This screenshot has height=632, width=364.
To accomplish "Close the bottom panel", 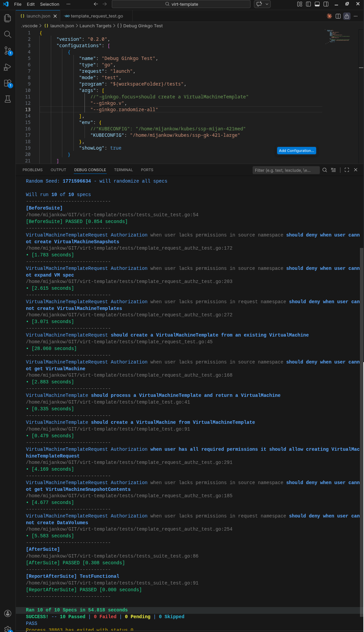I will click(x=356, y=170).
